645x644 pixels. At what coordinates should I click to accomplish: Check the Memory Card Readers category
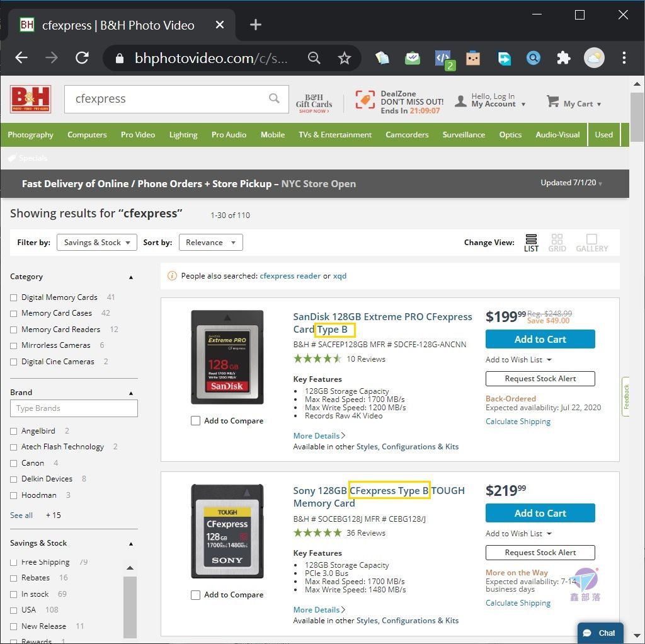click(x=14, y=330)
